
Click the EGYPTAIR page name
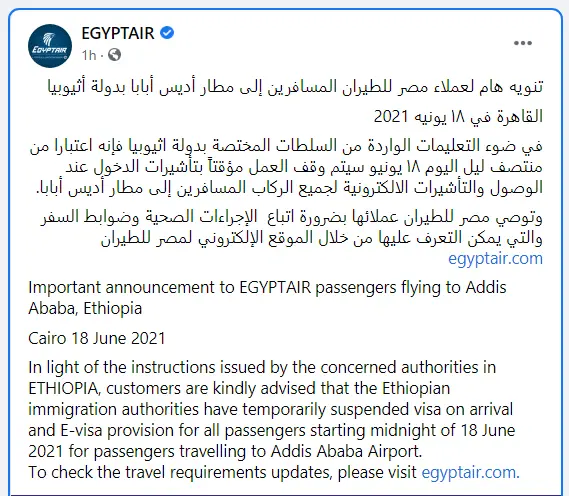click(118, 33)
